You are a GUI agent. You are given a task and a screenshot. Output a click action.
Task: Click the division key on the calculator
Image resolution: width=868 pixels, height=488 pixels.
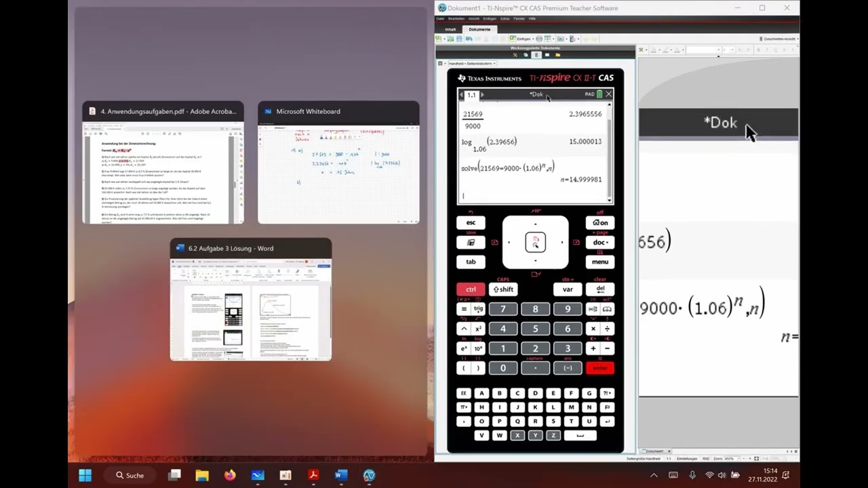point(608,329)
